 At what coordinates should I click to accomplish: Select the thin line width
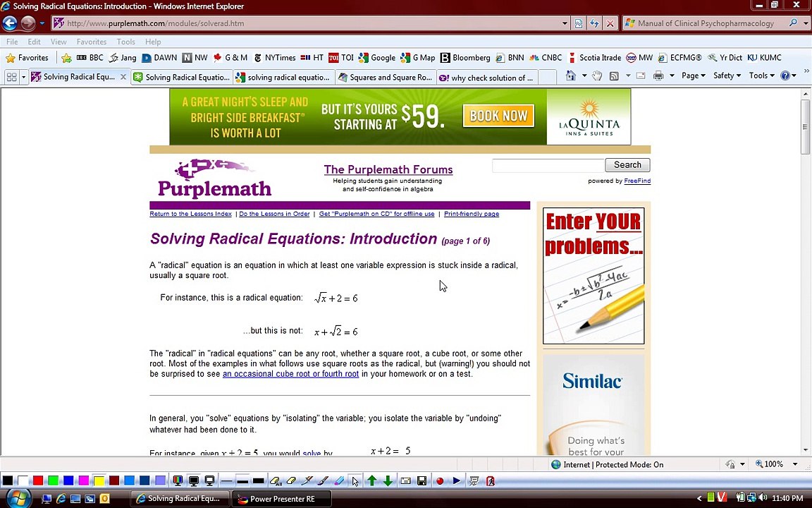[226, 481]
